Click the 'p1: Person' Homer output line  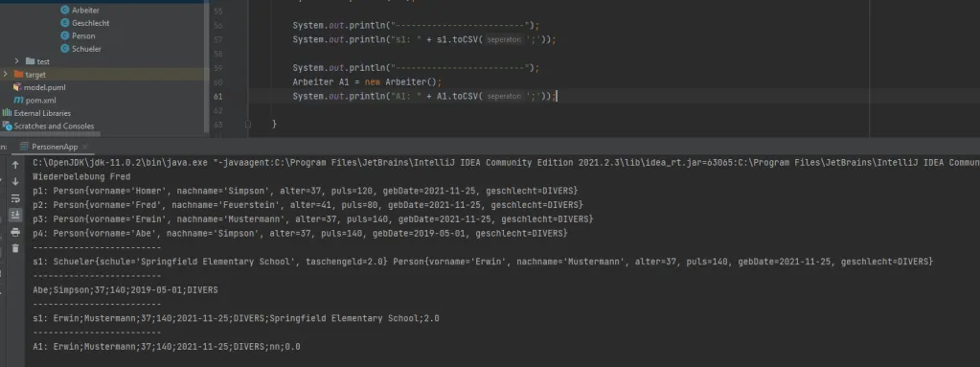click(306, 190)
